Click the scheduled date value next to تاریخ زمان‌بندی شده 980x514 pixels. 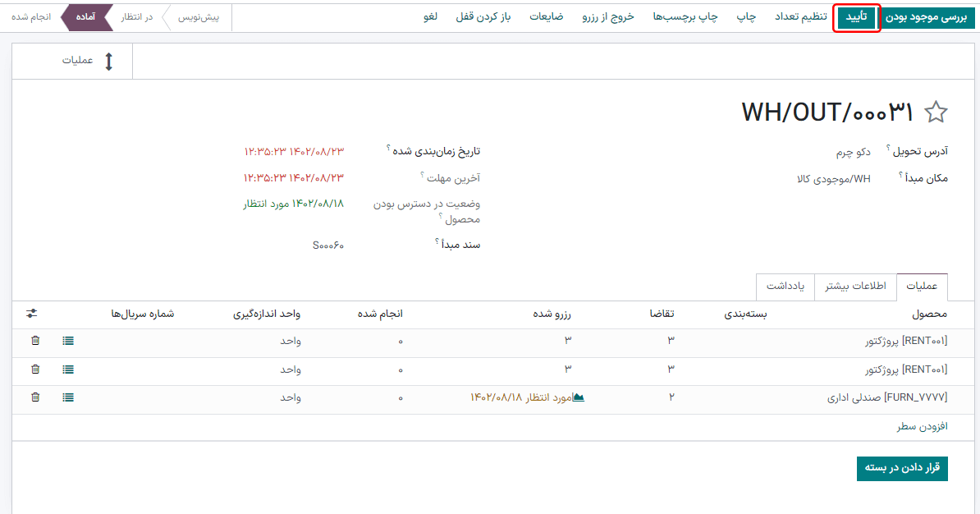coord(294,151)
